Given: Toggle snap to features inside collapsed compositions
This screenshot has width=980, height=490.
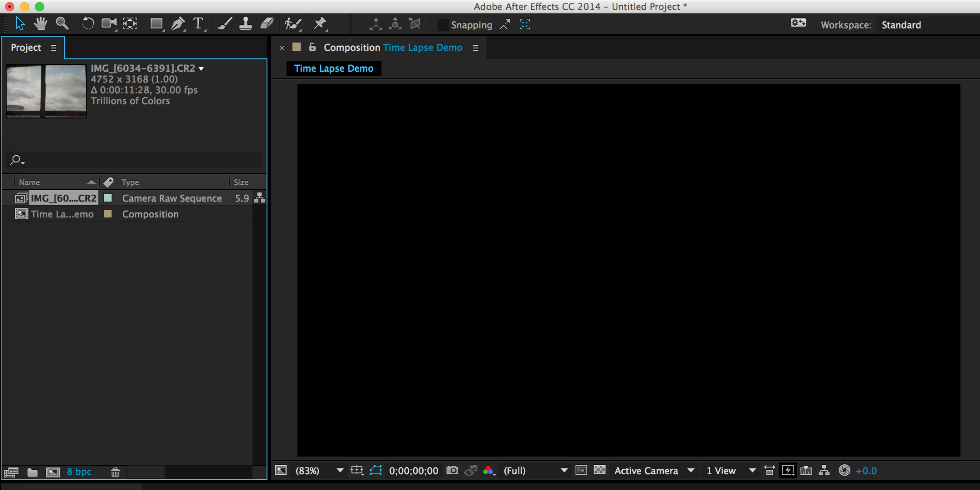Looking at the screenshot, I should 525,24.
